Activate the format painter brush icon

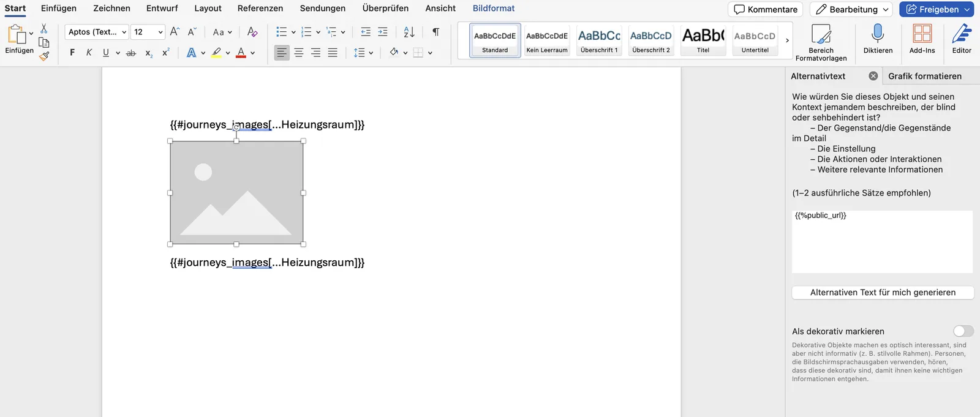tap(43, 56)
